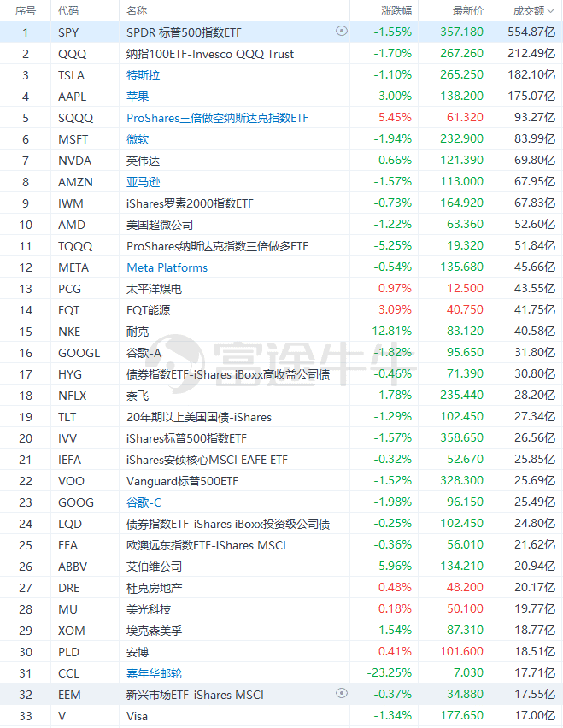This screenshot has width=563, height=728.
Task: Open the 亚马逊 stock link
Action: click(x=143, y=182)
